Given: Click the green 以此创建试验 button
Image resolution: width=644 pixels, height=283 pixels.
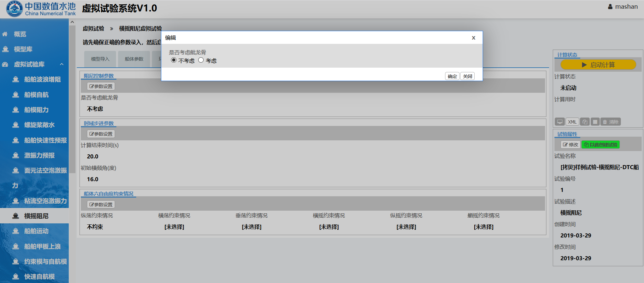Looking at the screenshot, I should (600, 145).
